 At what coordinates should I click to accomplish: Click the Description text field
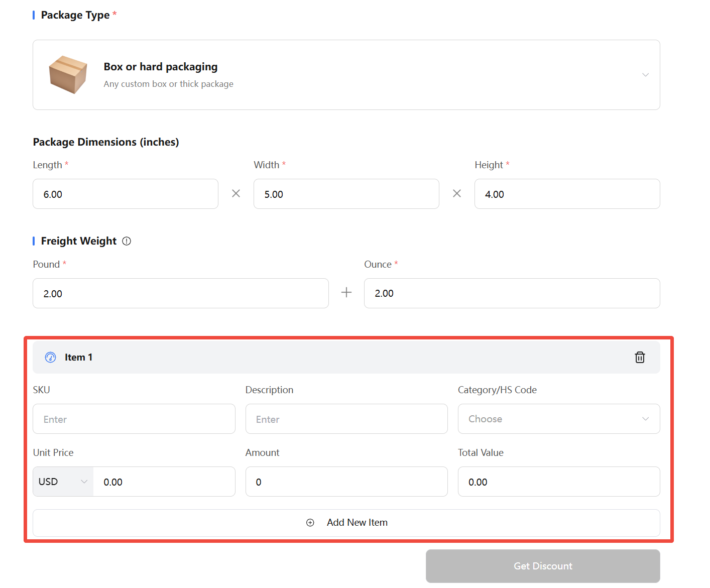346,419
